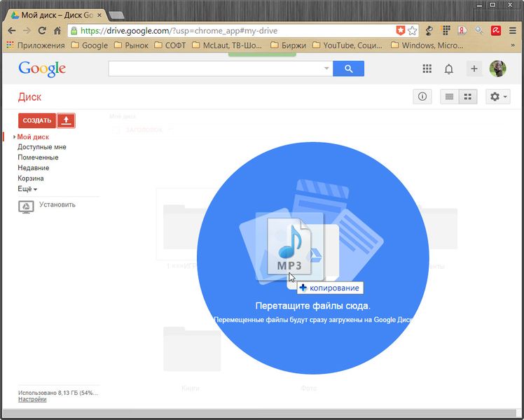Close the Мой диск browser tab
The height and width of the screenshot is (420, 524).
(x=99, y=15)
